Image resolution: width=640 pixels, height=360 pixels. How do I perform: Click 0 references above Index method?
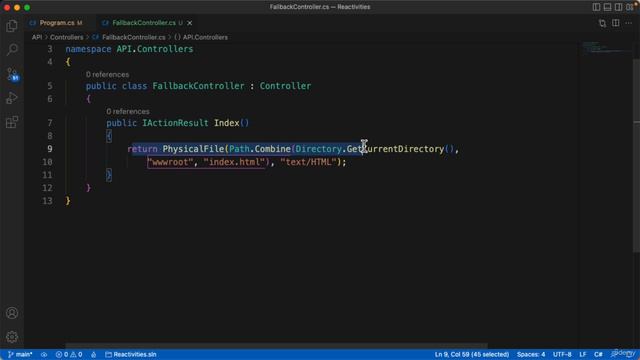point(128,111)
